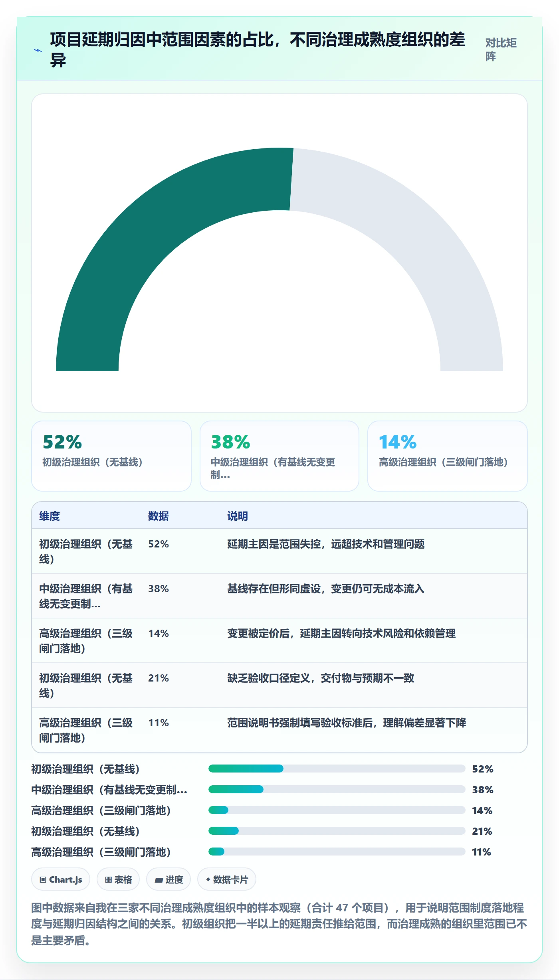Click the Chart.js tag chip

(x=61, y=879)
